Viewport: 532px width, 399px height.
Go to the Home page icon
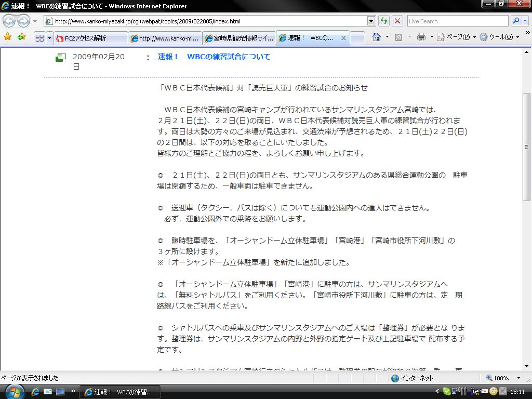(x=376, y=37)
